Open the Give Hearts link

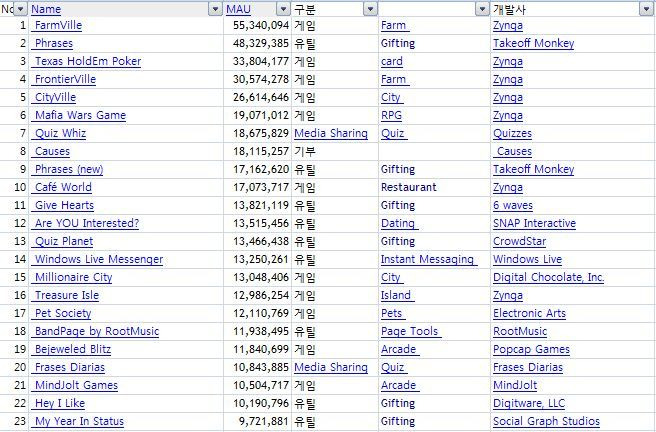64,205
